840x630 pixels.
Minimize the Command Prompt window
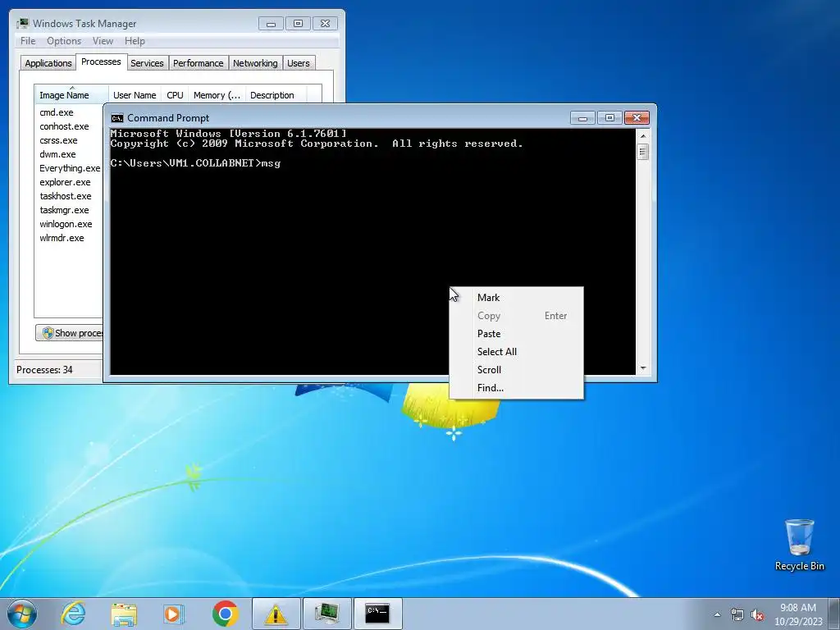click(x=583, y=118)
